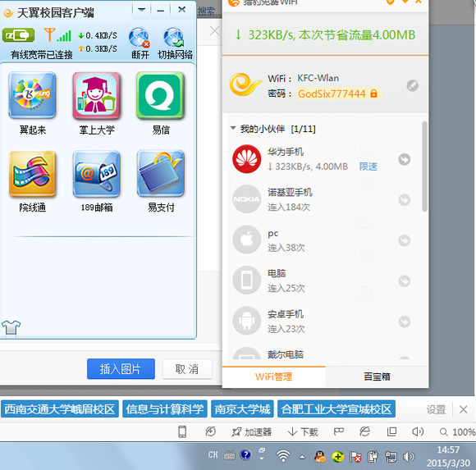Click the 限速 speed limit link
The height and width of the screenshot is (470, 476).
368,167
